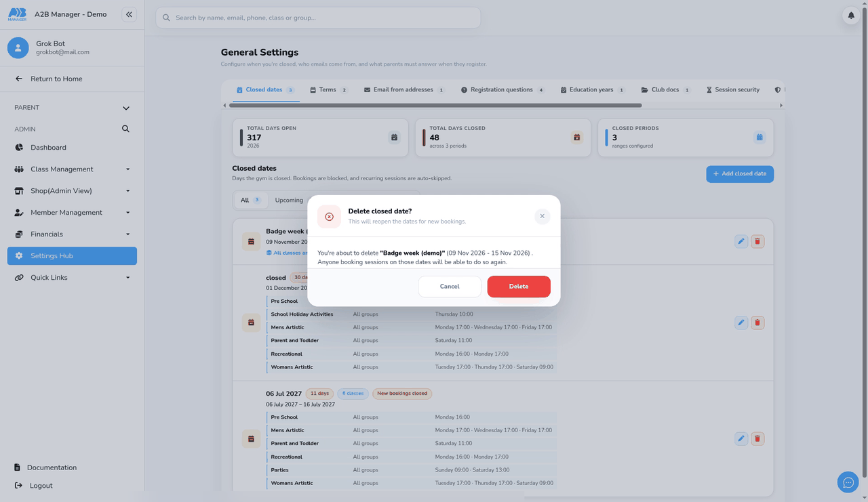The width and height of the screenshot is (868, 502).
Task: Expand Quick Links menu
Action: 72,278
